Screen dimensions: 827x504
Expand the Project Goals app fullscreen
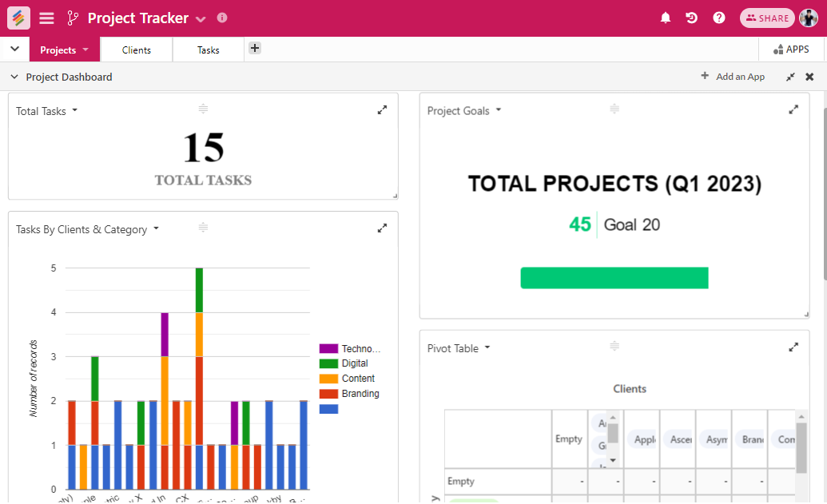pos(793,109)
